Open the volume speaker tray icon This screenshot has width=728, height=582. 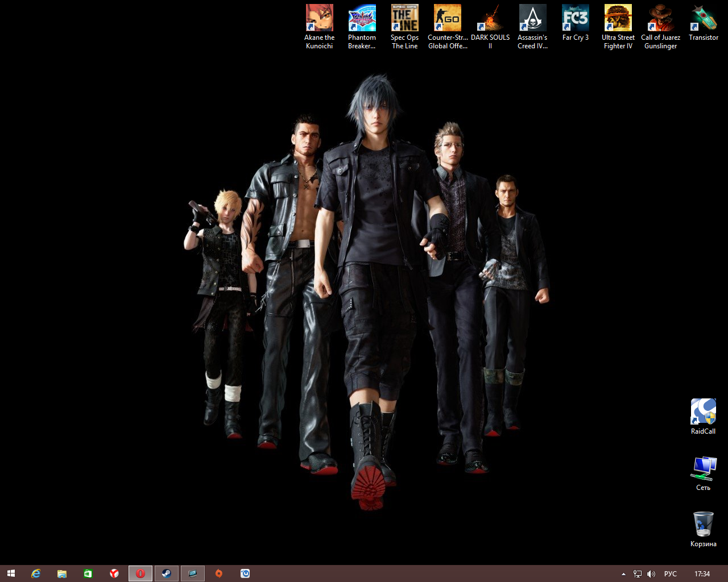651,574
